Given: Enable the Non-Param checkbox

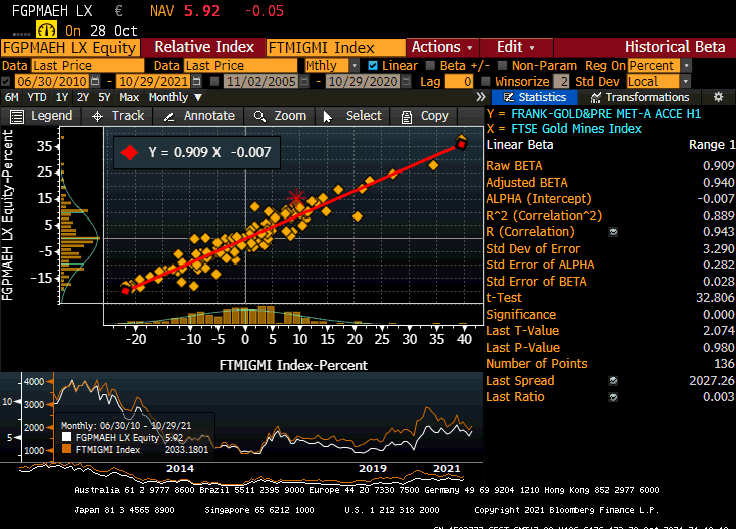Looking at the screenshot, I should tap(506, 65).
